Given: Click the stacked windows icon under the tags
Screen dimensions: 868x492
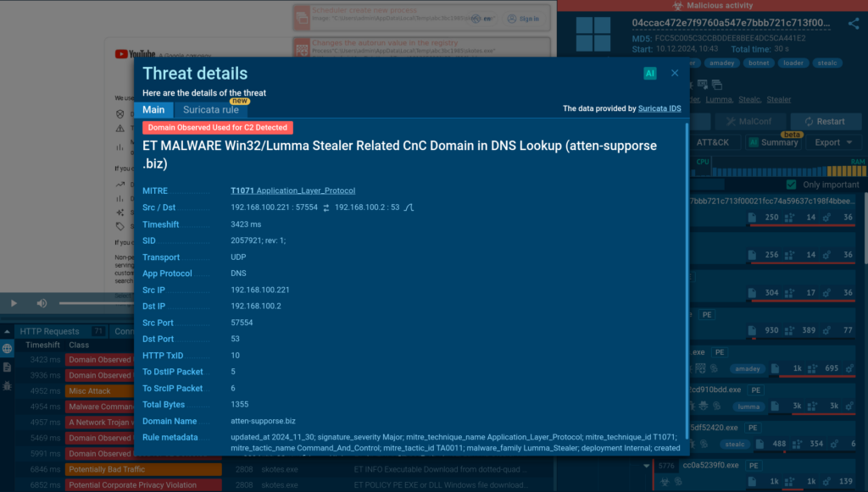Looking at the screenshot, I should [x=717, y=85].
